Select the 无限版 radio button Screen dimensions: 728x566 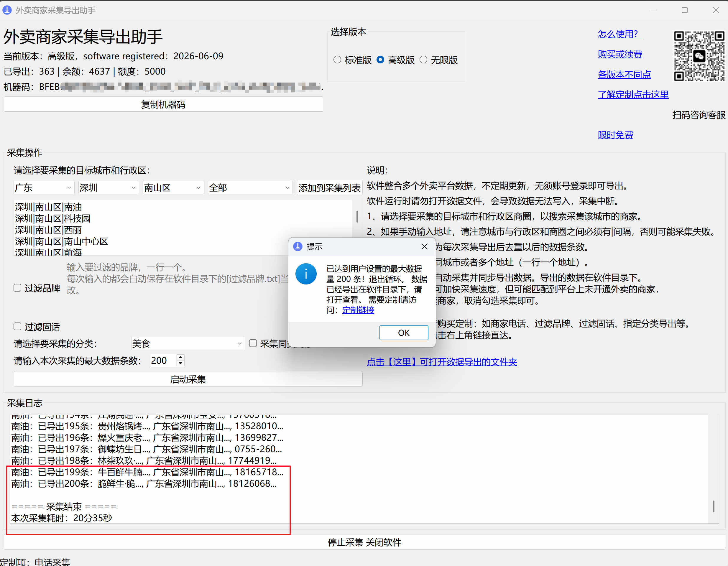tap(423, 60)
